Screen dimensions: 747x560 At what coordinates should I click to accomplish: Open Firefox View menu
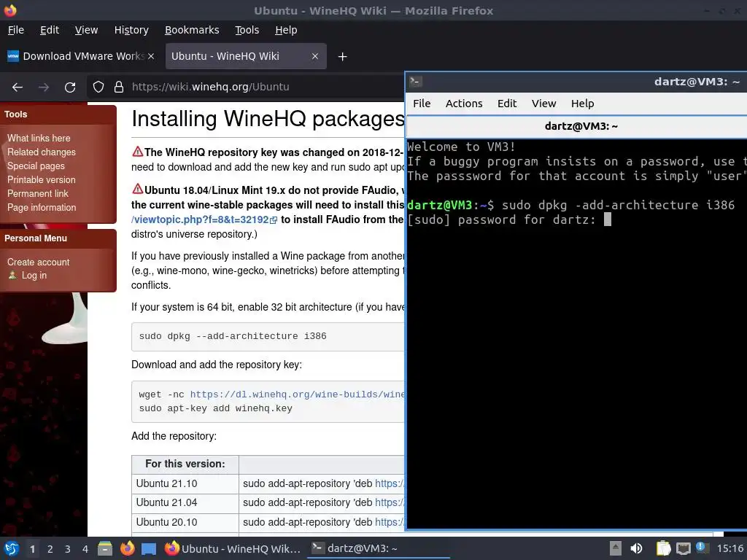click(86, 30)
